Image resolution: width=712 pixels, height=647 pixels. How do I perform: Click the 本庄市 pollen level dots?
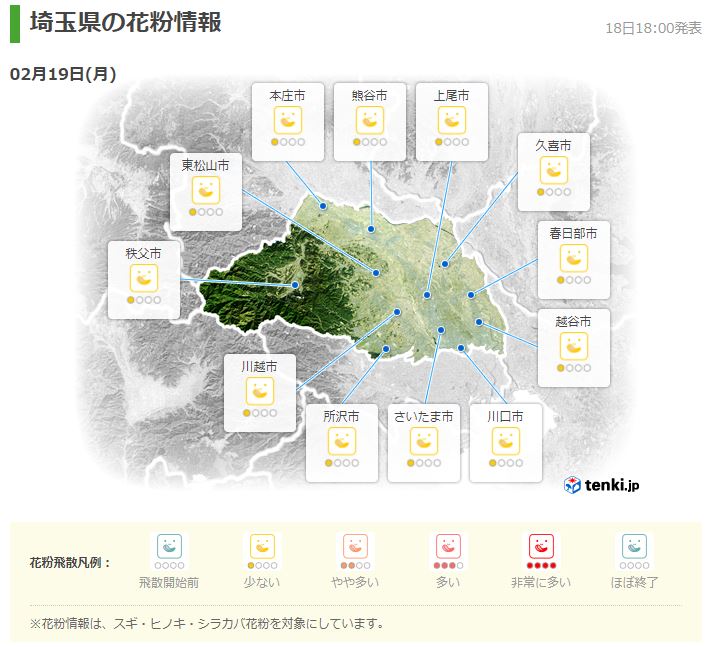coord(288,142)
